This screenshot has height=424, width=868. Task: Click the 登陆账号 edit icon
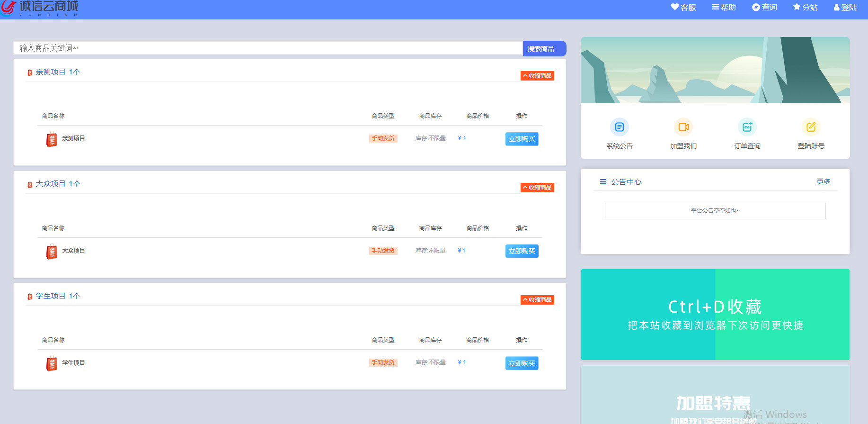(811, 127)
